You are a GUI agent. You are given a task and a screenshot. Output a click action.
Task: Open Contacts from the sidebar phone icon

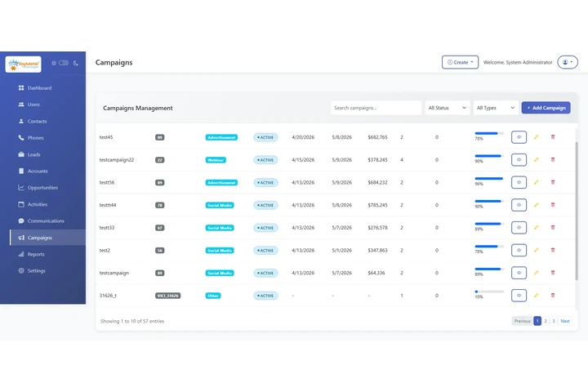37,121
